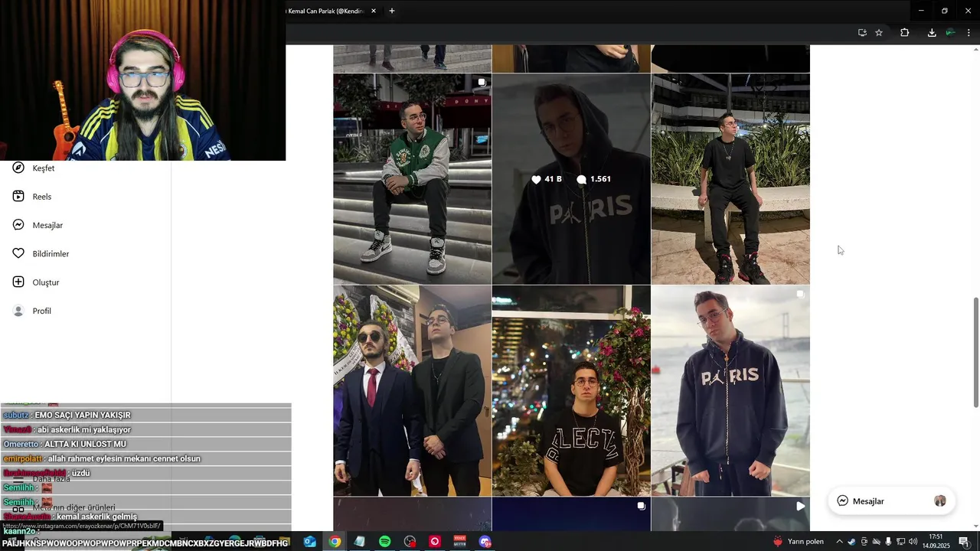Open the navy Paris hoodie by the bridge post
980x551 pixels.
[x=730, y=390]
